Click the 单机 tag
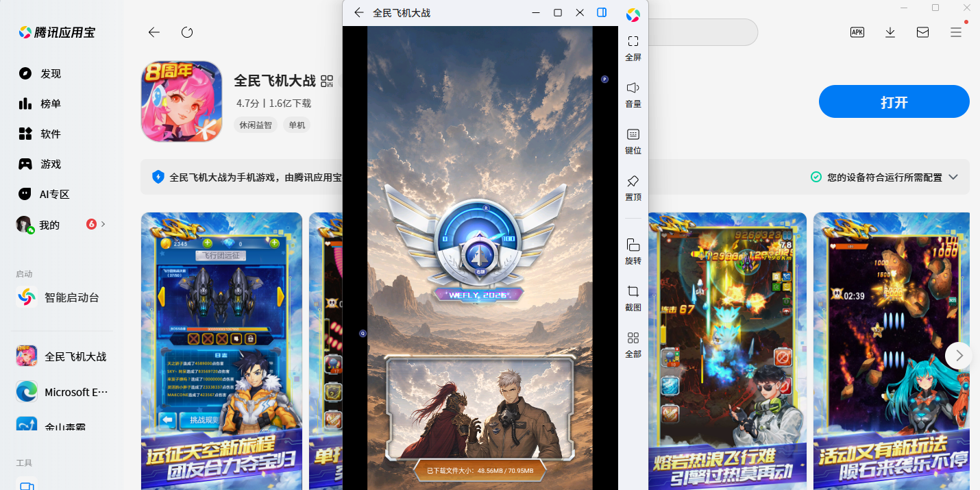The width and height of the screenshot is (980, 490). tap(297, 125)
